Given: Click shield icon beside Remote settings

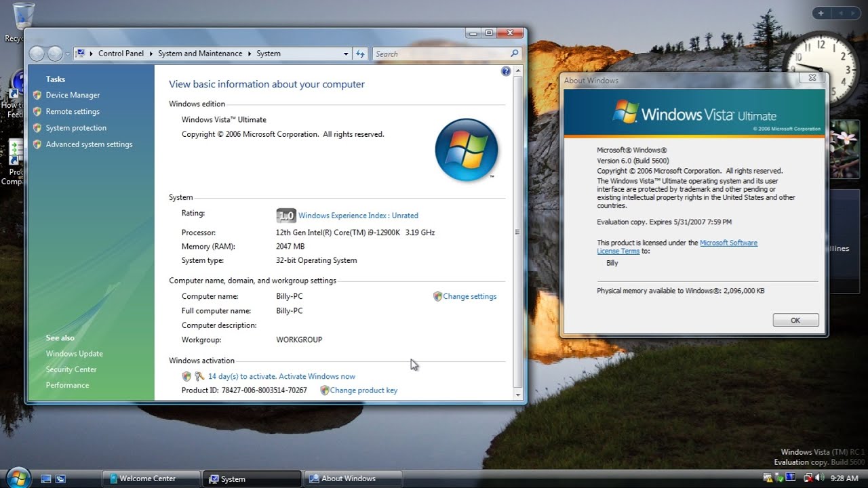Looking at the screenshot, I should (37, 111).
